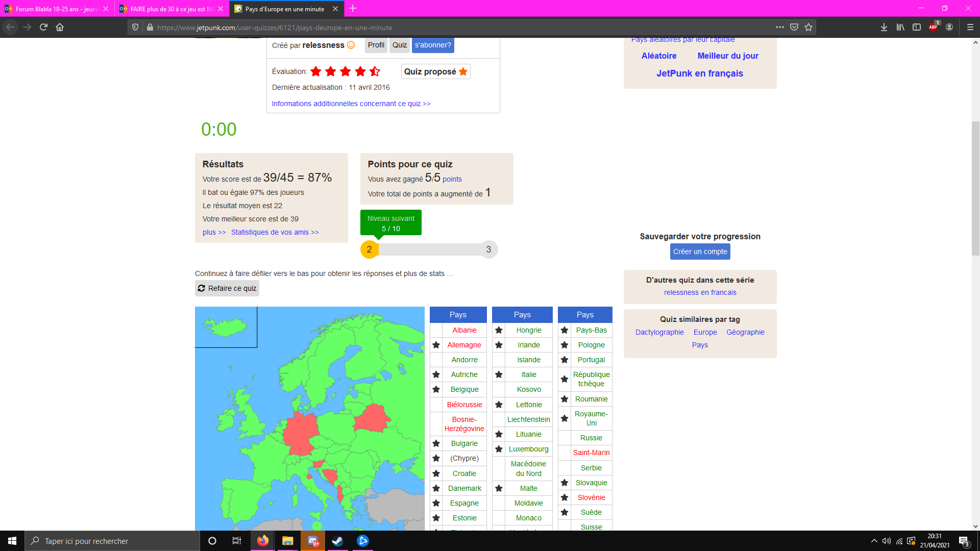Image resolution: width=980 pixels, height=551 pixels.
Task: Switch to the Forum Blabla 18-25 ans tab
Action: (x=57, y=9)
